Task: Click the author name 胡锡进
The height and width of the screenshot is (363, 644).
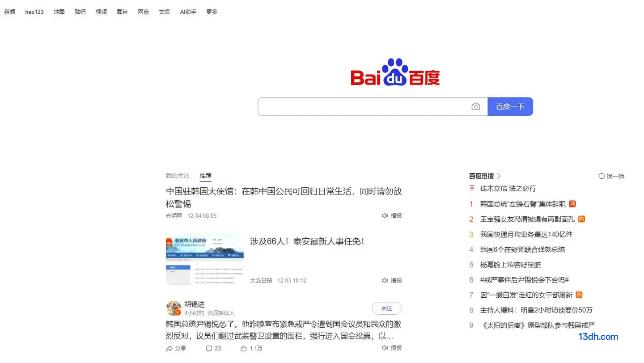Action: coord(195,304)
